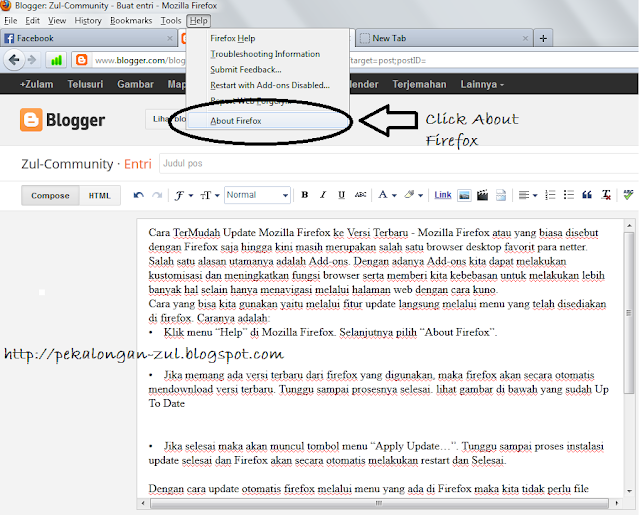
Task: Open Terjemahan in Google bar
Action: click(x=419, y=84)
